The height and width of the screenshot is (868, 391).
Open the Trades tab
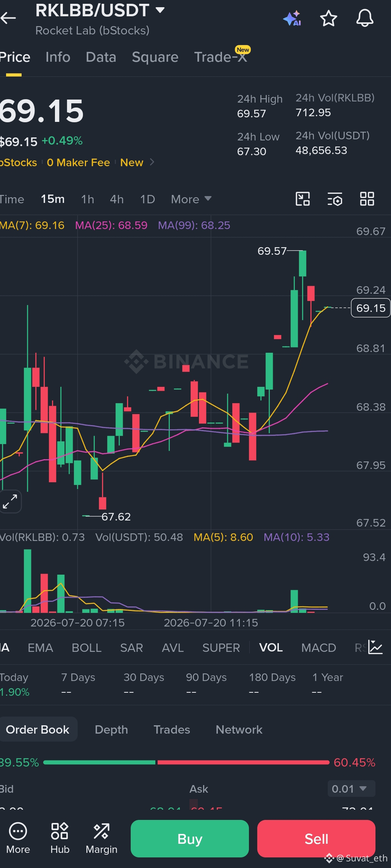pyautogui.click(x=172, y=729)
